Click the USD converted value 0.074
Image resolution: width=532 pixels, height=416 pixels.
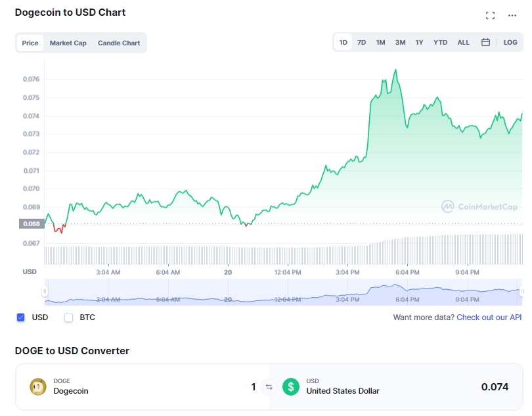tap(495, 387)
